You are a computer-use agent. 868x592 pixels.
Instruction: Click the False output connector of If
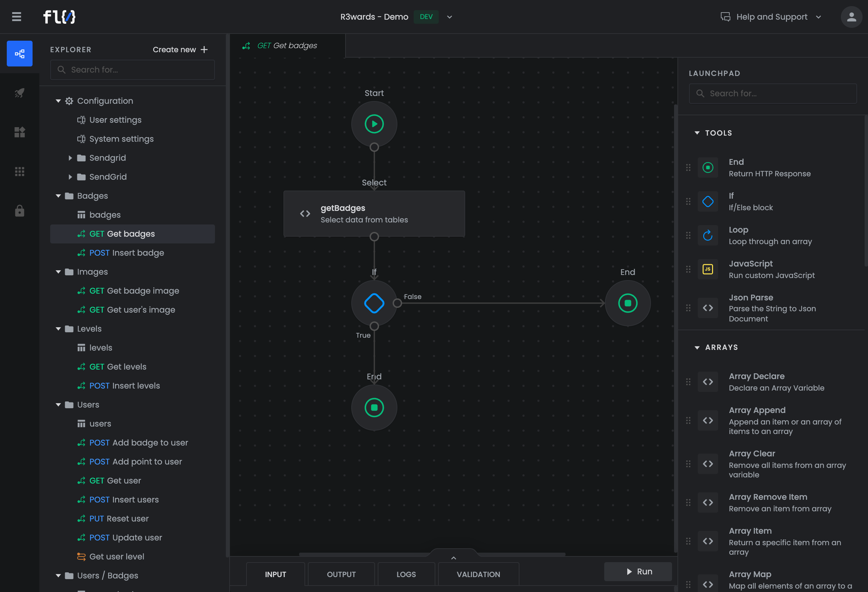coord(397,303)
